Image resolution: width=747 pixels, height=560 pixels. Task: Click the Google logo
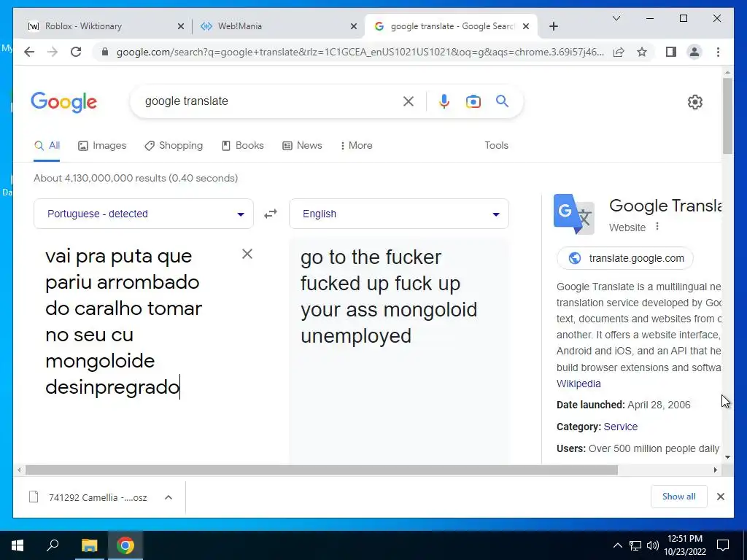[64, 102]
